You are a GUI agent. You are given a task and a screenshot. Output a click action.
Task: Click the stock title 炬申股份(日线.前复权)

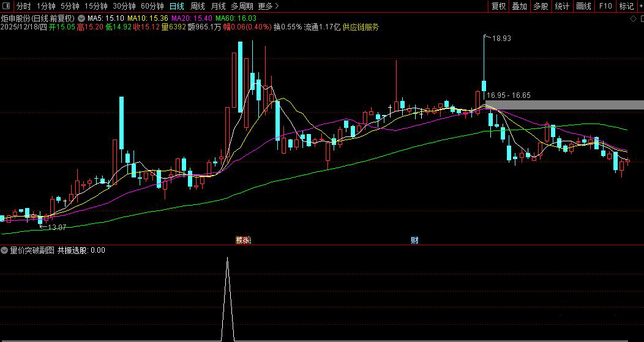(x=38, y=18)
